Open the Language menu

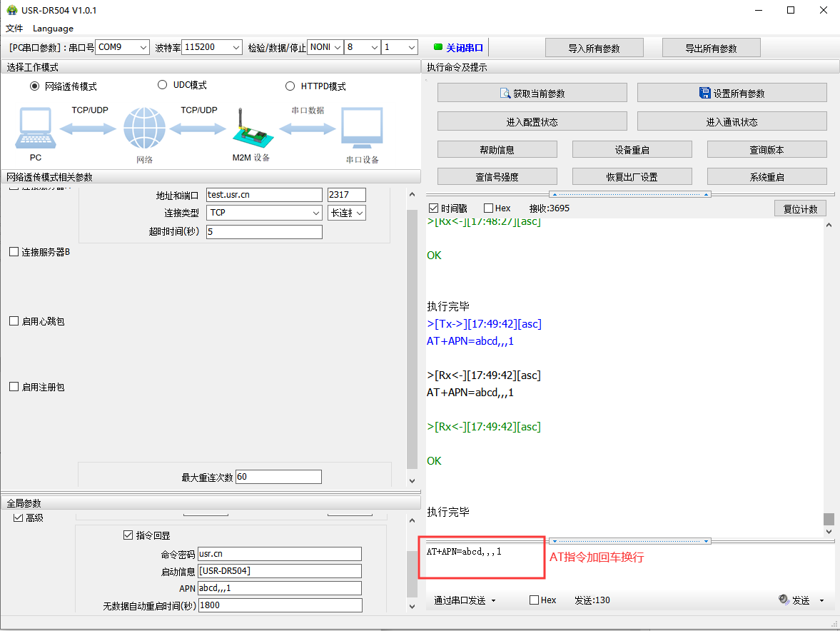tap(53, 29)
